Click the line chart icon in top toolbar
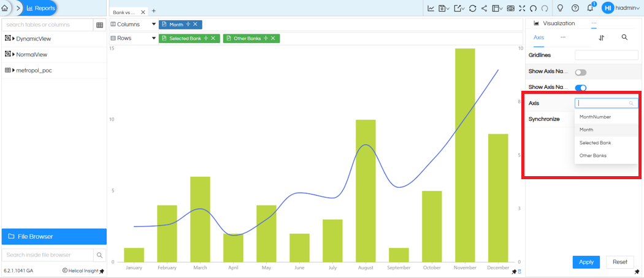 click(431, 8)
